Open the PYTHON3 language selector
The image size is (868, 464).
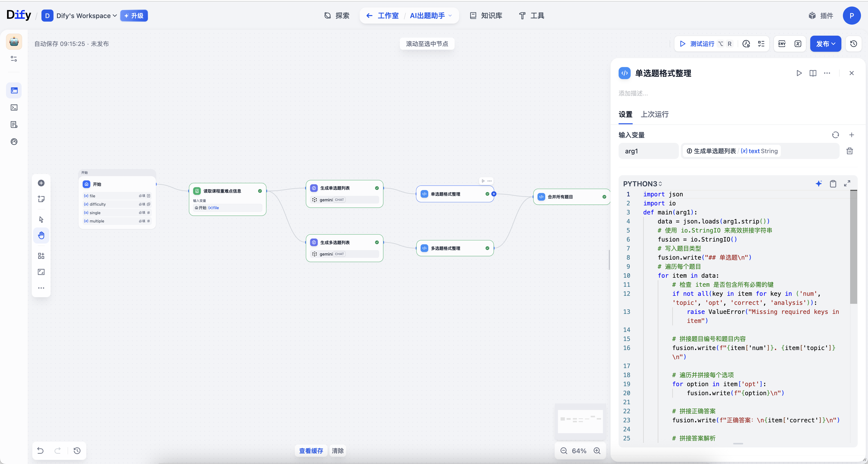pos(642,184)
